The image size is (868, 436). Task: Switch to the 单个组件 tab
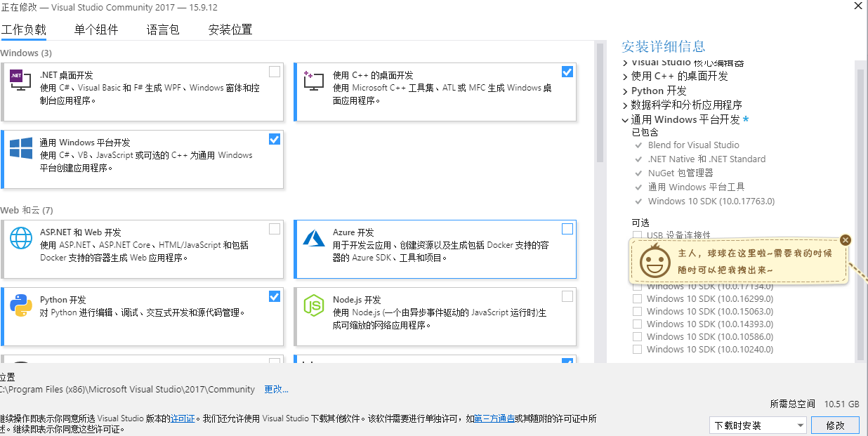tap(96, 29)
